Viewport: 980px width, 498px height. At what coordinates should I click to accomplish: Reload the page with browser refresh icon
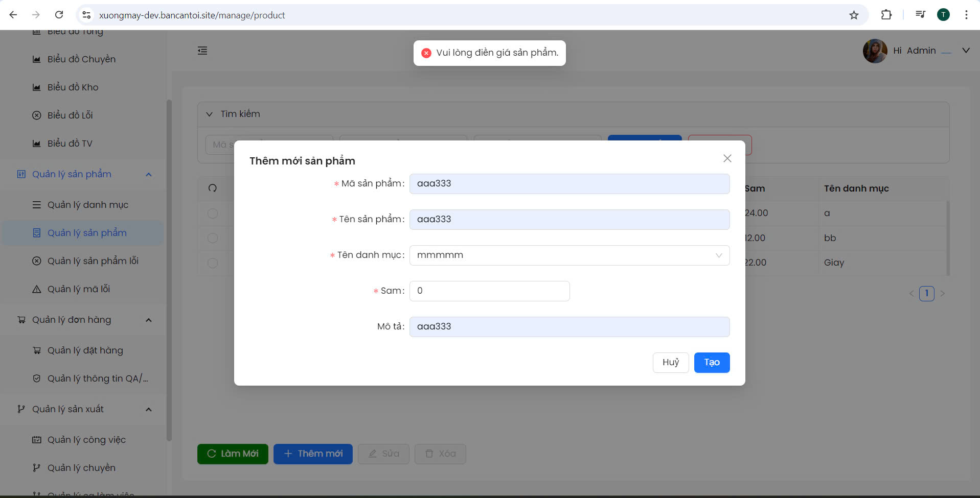59,15
